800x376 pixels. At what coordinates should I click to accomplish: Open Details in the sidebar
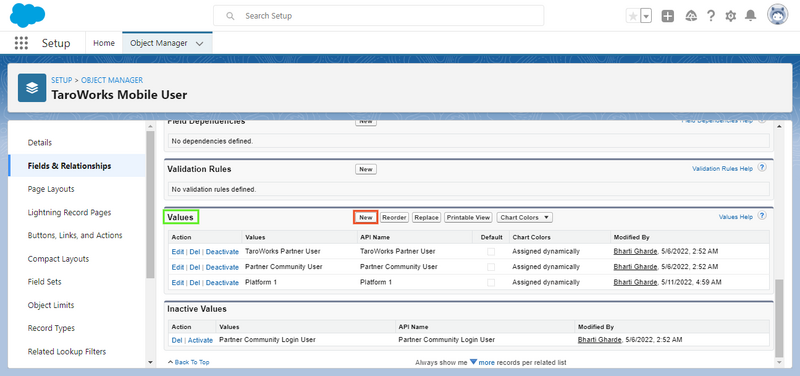coord(40,143)
